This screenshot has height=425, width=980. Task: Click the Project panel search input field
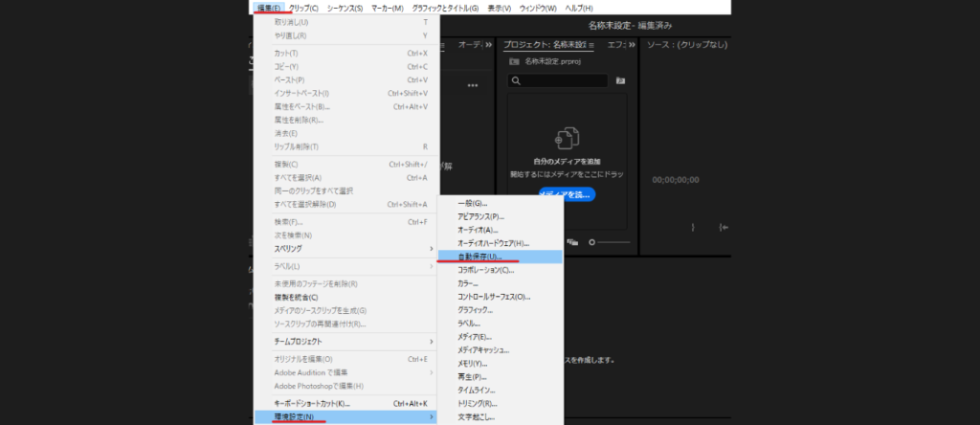(565, 81)
